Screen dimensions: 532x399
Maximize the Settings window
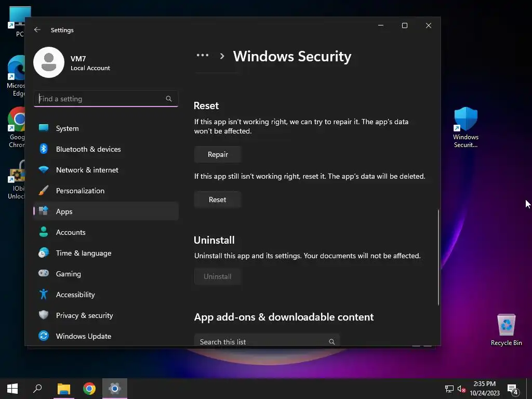pos(404,25)
